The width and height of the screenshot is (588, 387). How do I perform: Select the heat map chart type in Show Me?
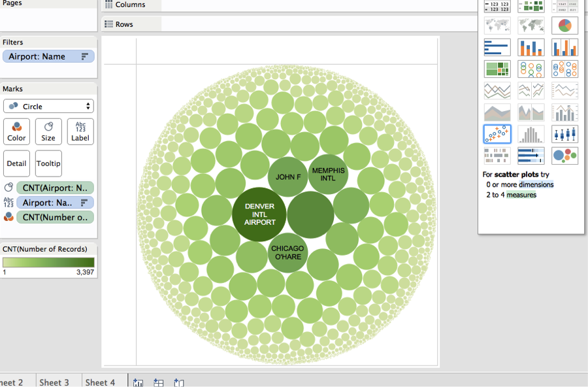531,7
